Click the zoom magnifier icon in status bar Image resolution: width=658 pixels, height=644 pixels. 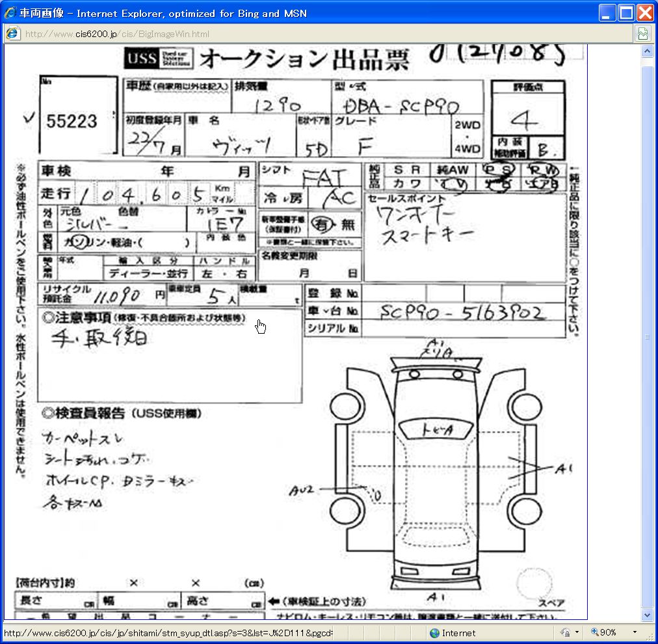tap(594, 632)
